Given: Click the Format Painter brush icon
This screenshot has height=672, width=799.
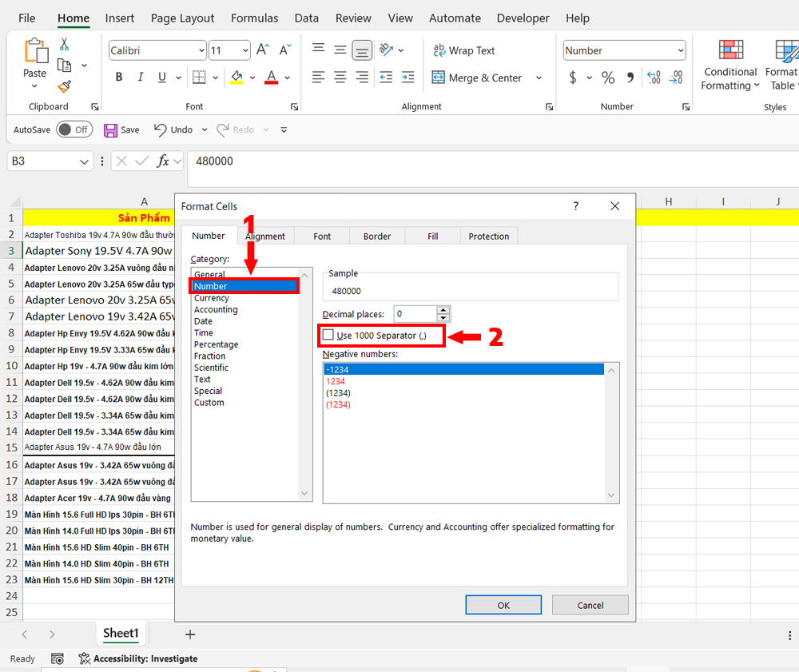Looking at the screenshot, I should point(64,86).
